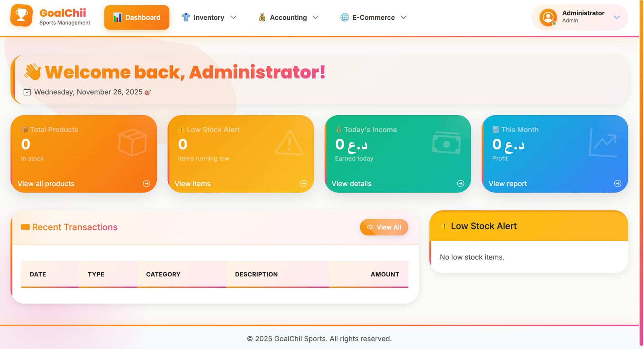The image size is (644, 349).
Task: Open the View report link
Action: [x=508, y=184]
